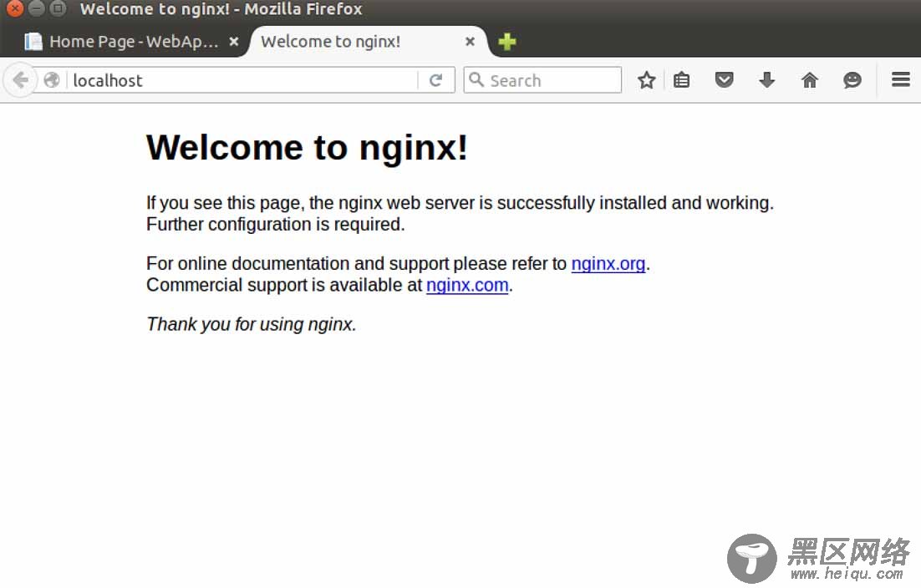The width and height of the screenshot is (921, 588).
Task: Close the Firefox window with red button
Action: [15, 8]
